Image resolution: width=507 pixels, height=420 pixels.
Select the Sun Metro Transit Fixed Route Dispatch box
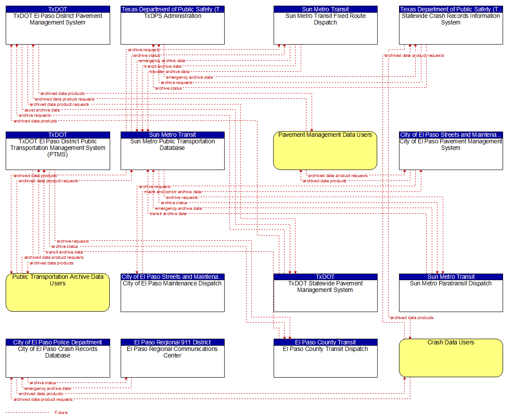[x=326, y=25]
